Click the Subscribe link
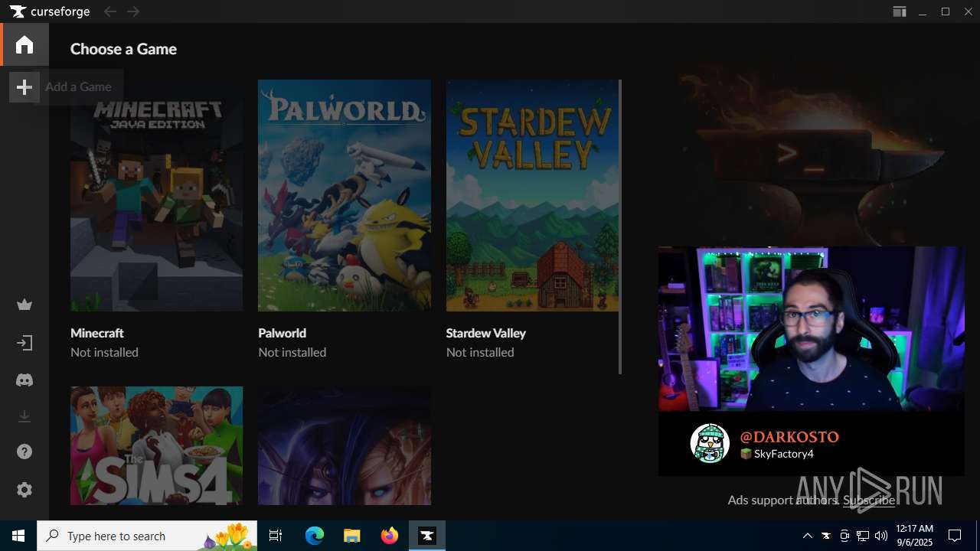980x551 pixels. (869, 500)
